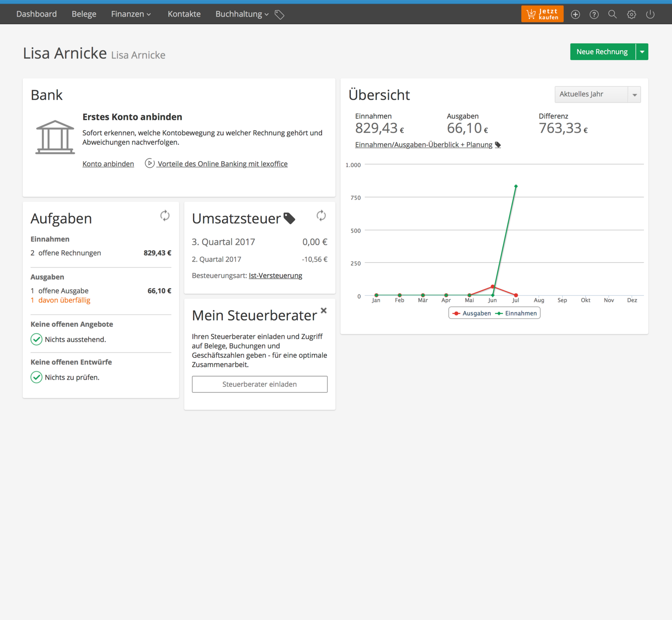Open search with magnifier icon

pos(612,14)
